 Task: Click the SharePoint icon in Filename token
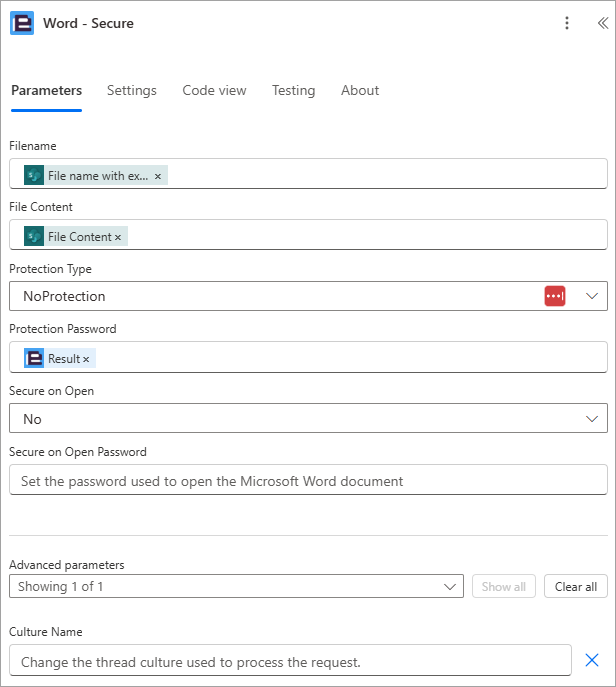[34, 175]
